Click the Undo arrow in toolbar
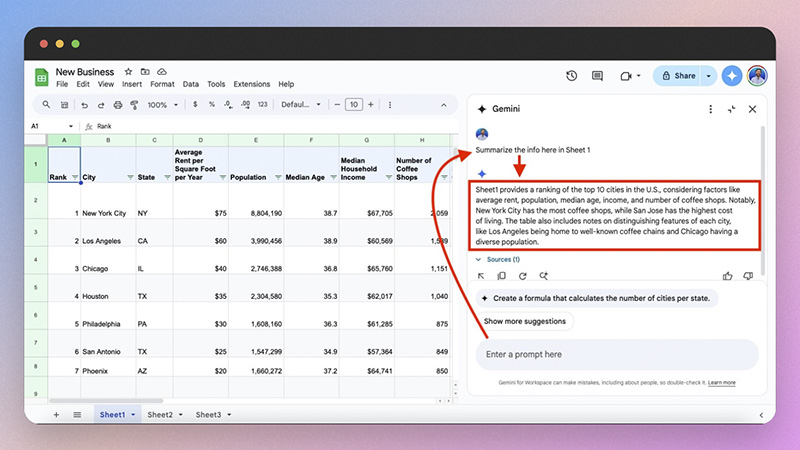The width and height of the screenshot is (800, 450). tap(85, 105)
